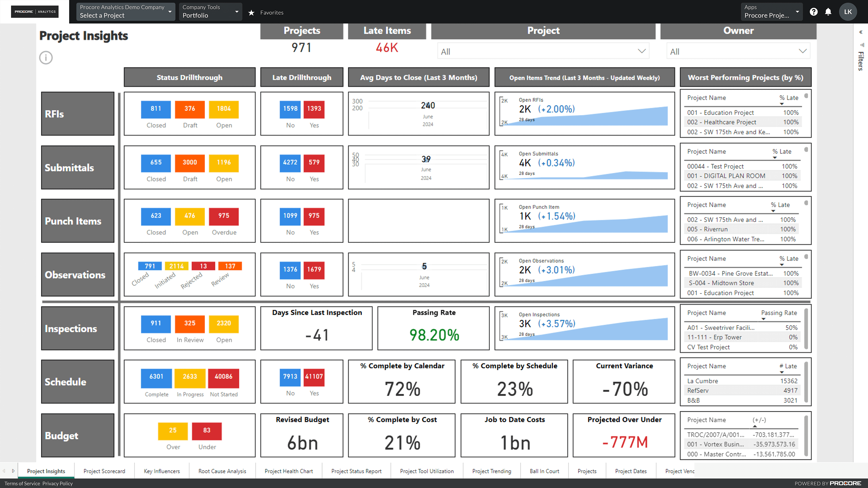Open the notifications bell
Viewport: 868px width, 488px height.
click(828, 12)
